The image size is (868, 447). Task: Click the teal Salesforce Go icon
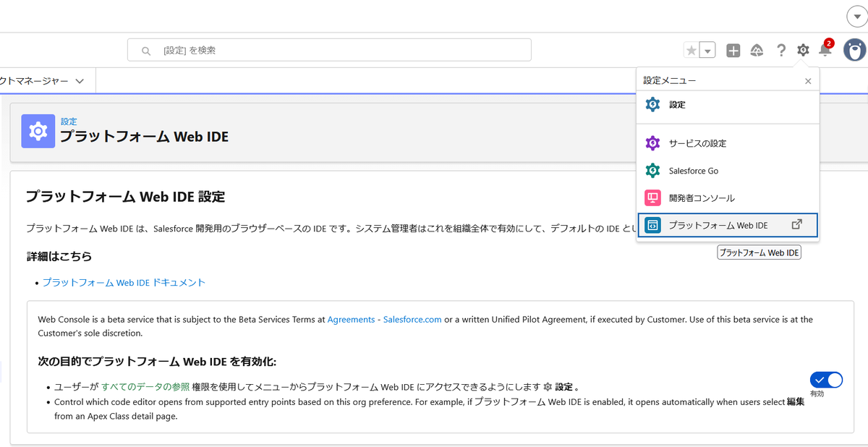652,171
